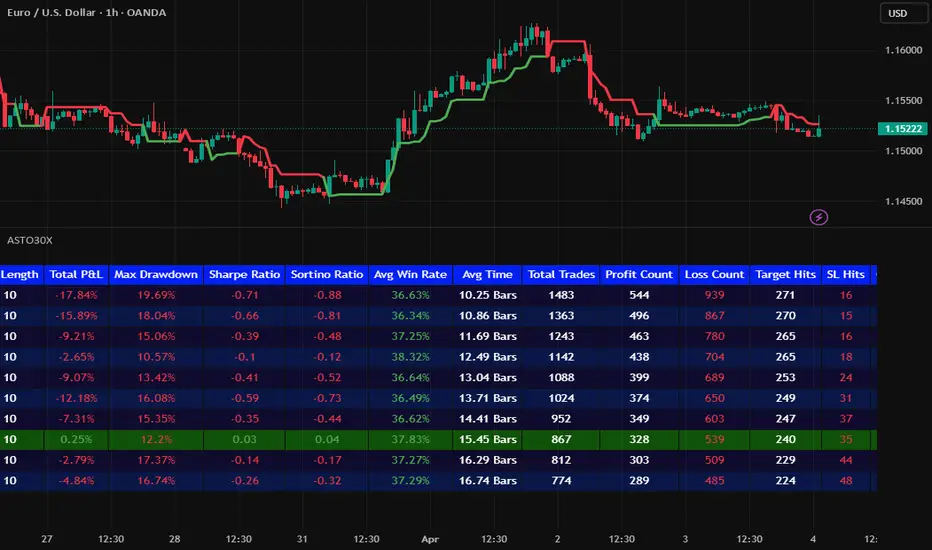Viewport: 932px width, 550px height.
Task: Click the Total Trades column header
Action: pos(561,275)
